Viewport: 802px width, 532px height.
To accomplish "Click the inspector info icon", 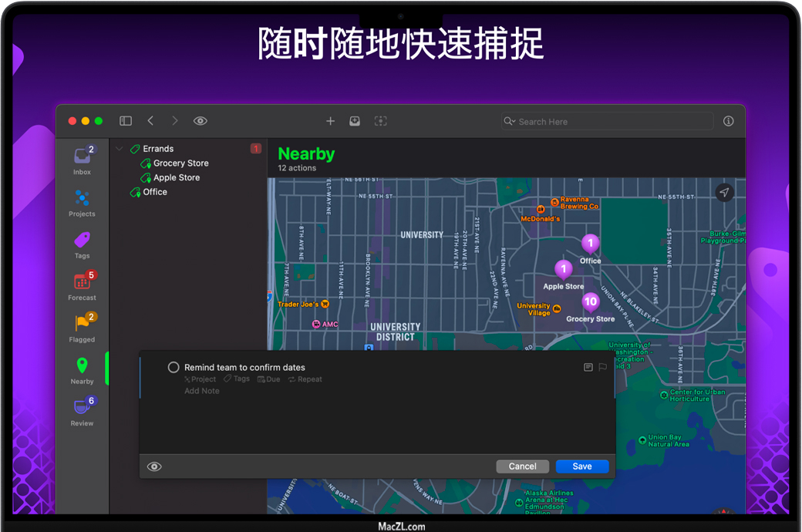I will tap(728, 121).
